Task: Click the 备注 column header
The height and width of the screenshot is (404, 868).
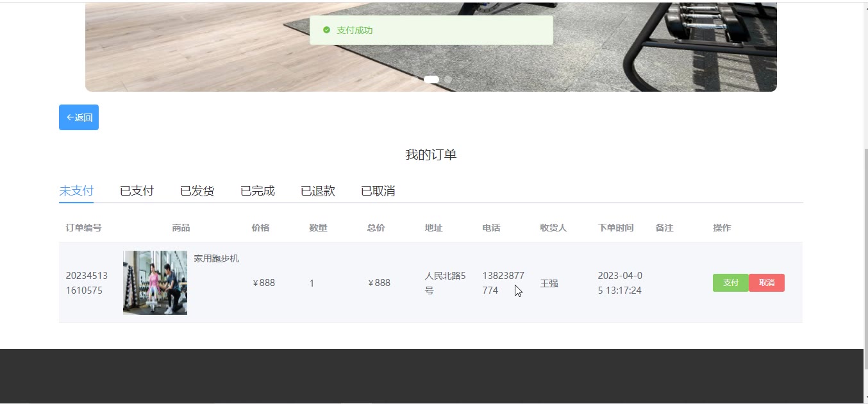Action: pos(664,228)
